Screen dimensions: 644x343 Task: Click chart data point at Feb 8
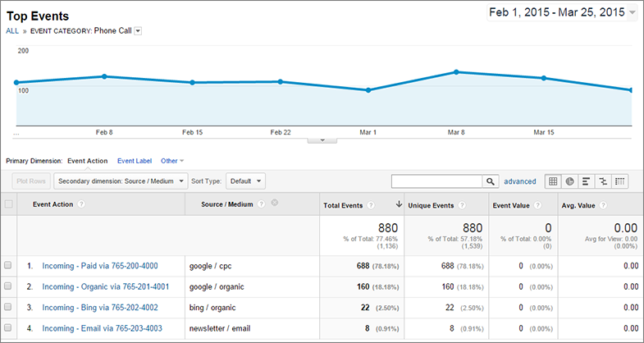pyautogui.click(x=104, y=76)
